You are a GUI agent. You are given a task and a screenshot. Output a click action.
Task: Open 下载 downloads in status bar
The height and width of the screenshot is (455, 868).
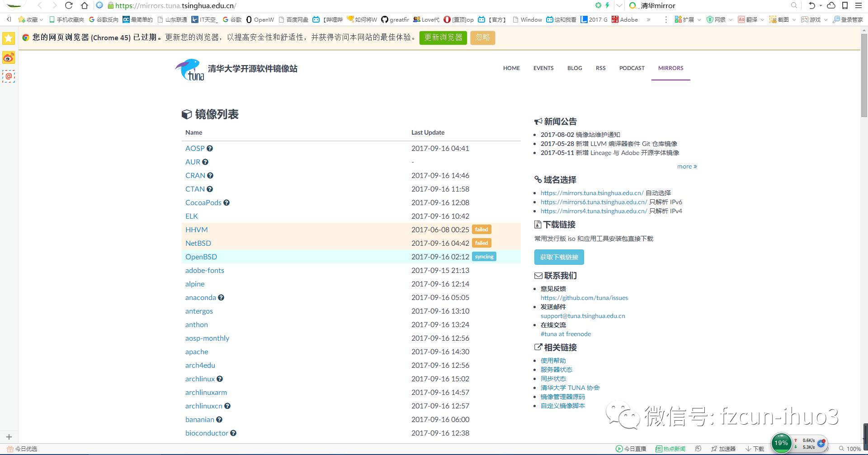click(755, 449)
